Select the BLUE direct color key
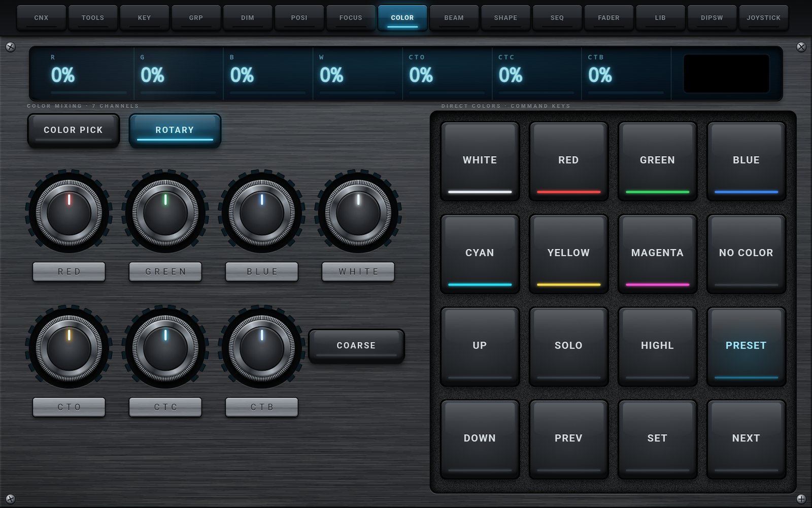This screenshot has height=508, width=812. [x=746, y=161]
